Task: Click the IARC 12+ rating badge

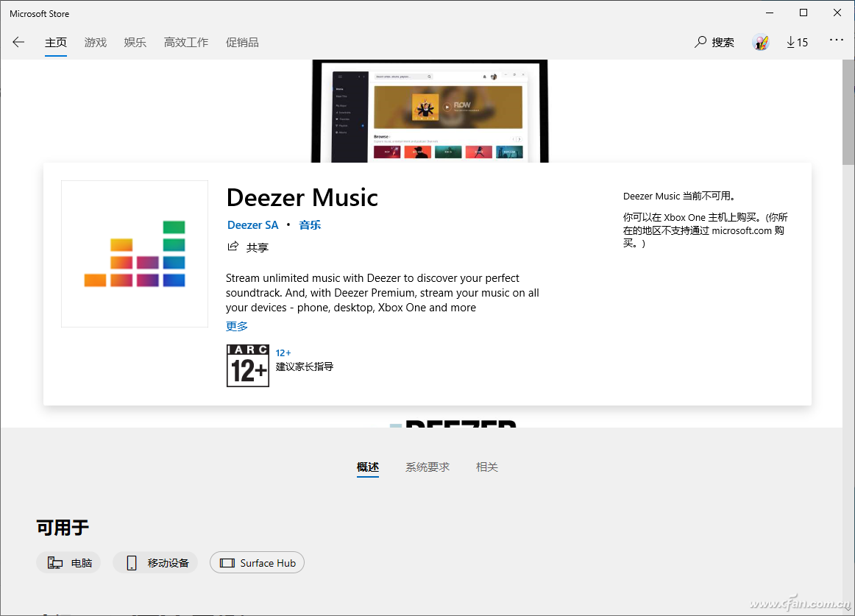Action: pos(247,366)
